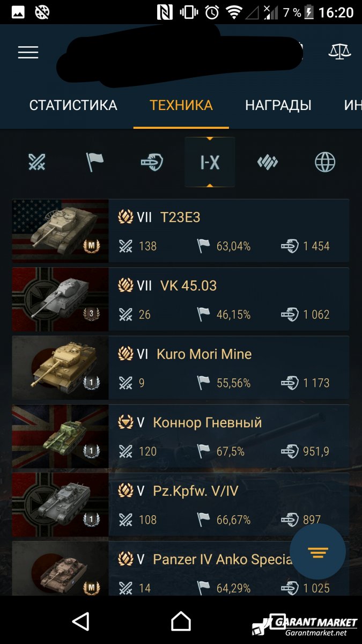Open the Panzer IV Anko Special entry
The width and height of the screenshot is (362, 644).
click(x=181, y=568)
